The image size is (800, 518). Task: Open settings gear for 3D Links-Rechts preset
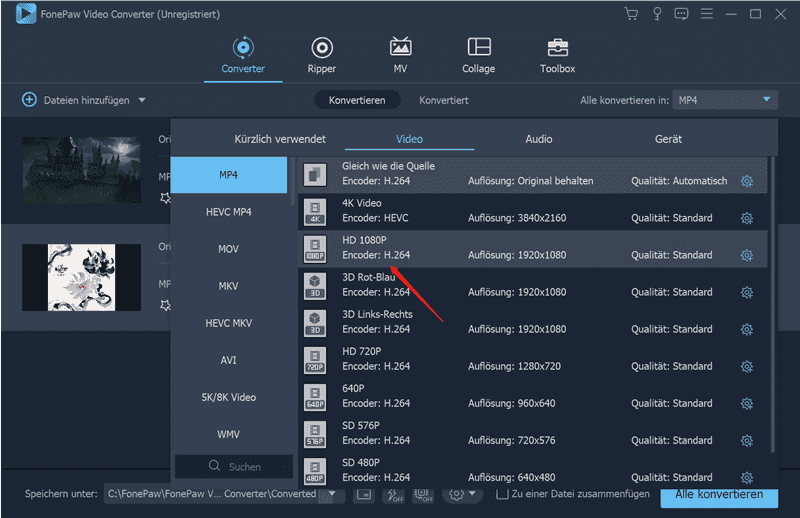(747, 330)
